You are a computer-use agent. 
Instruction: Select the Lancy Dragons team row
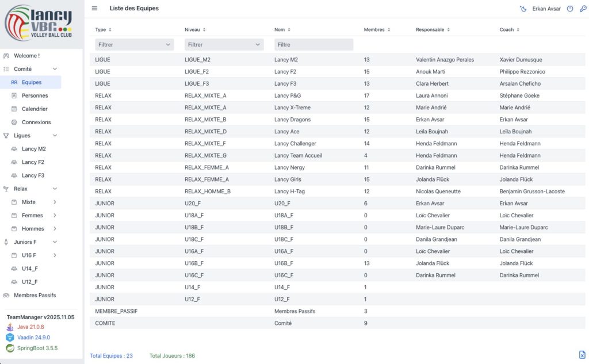pos(292,120)
